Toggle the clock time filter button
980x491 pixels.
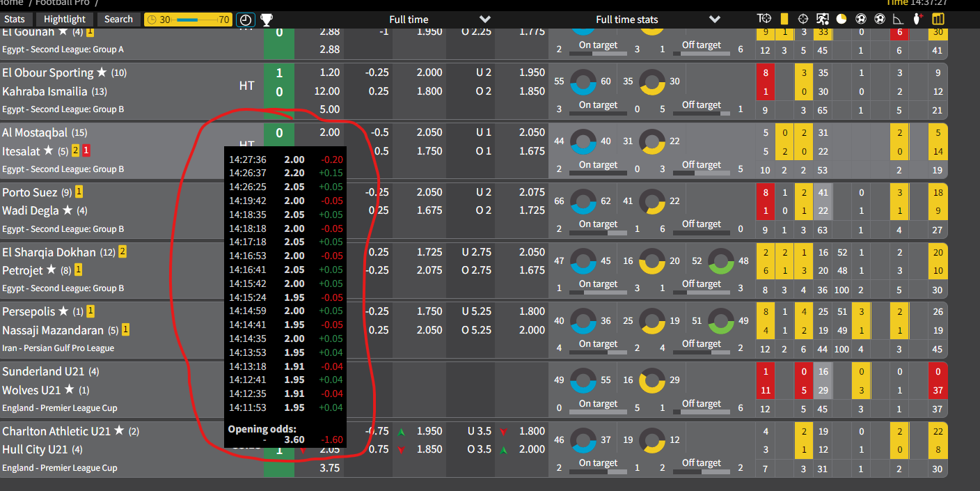tap(245, 20)
